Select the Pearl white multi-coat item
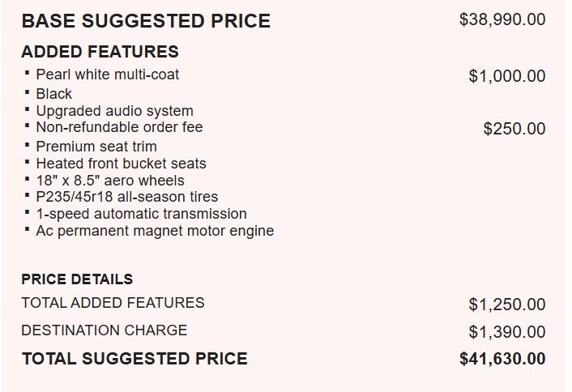 point(107,75)
